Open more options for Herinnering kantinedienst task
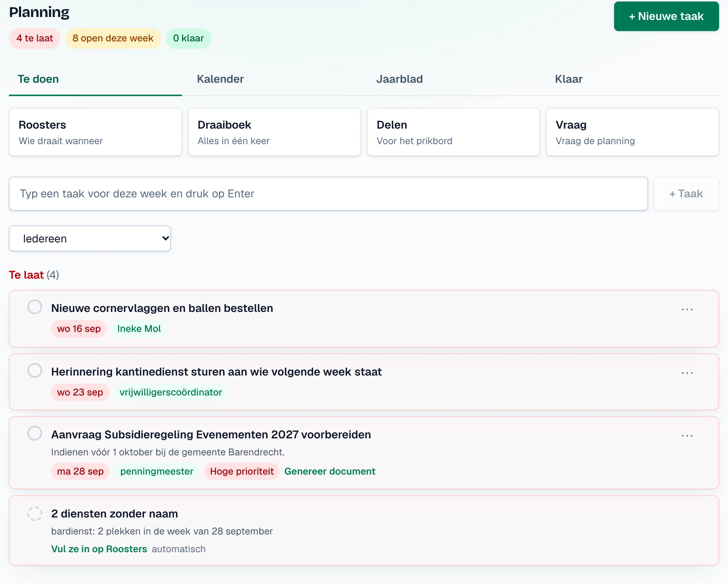The image size is (728, 584). coord(687,373)
